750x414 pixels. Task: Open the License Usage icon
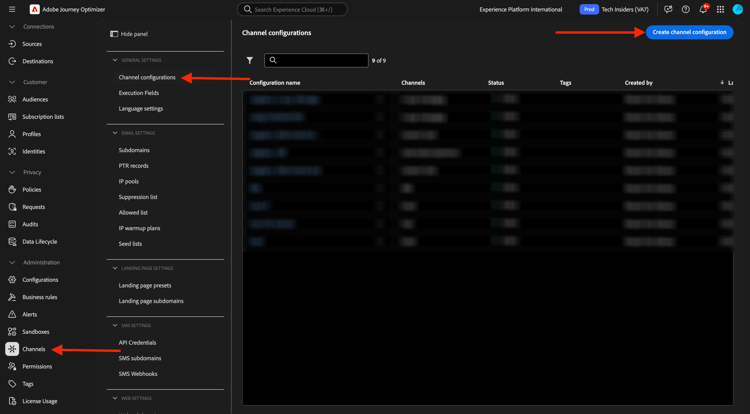pyautogui.click(x=12, y=401)
